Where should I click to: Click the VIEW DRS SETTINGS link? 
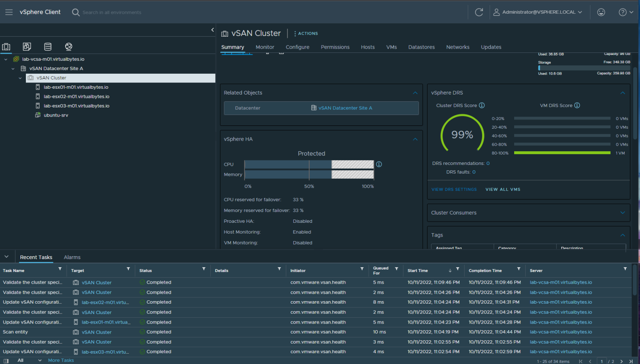[x=454, y=189]
